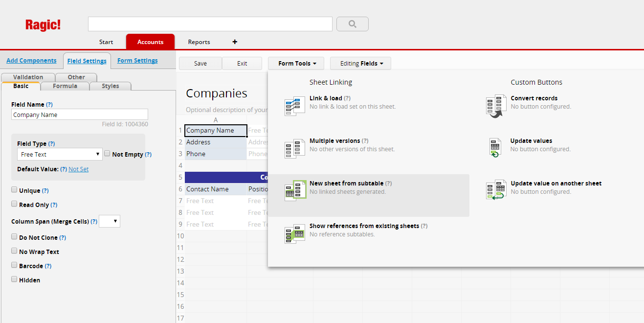Open help for Column Span (?)
The image size is (644, 323).
(94, 222)
